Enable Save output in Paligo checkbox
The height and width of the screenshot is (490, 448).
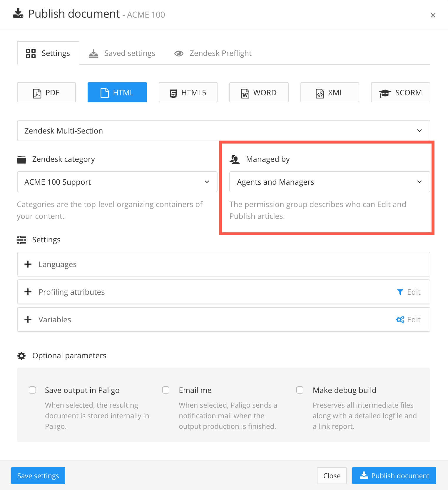click(32, 390)
